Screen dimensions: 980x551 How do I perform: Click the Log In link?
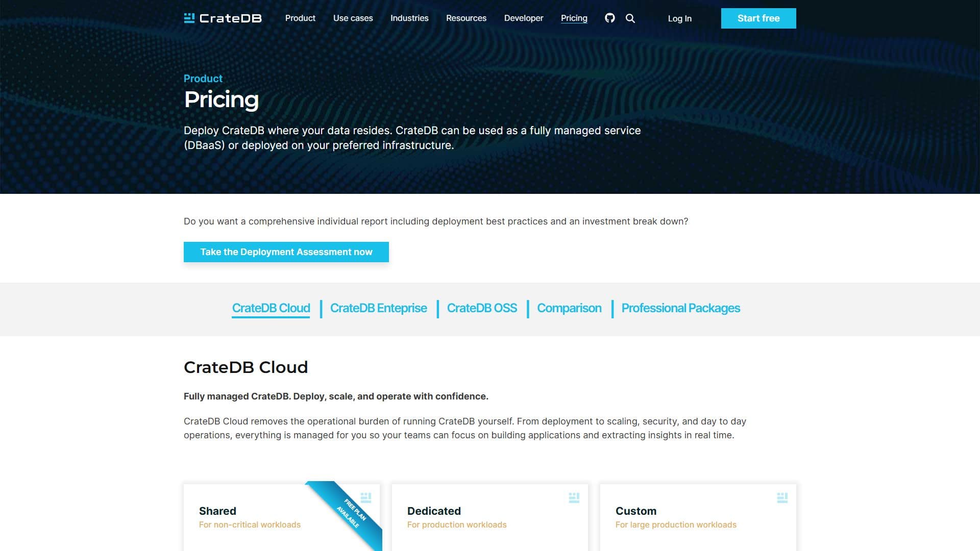point(679,18)
